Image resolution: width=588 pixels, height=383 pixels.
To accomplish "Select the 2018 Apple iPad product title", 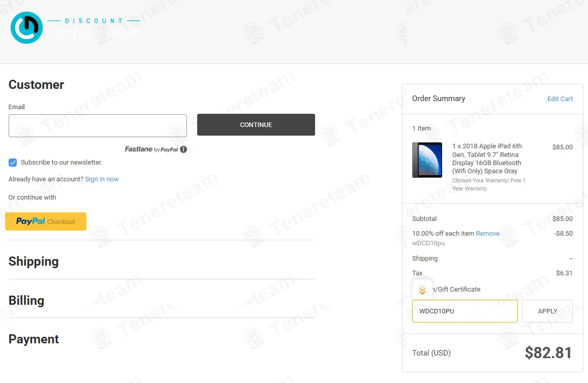I will 487,158.
